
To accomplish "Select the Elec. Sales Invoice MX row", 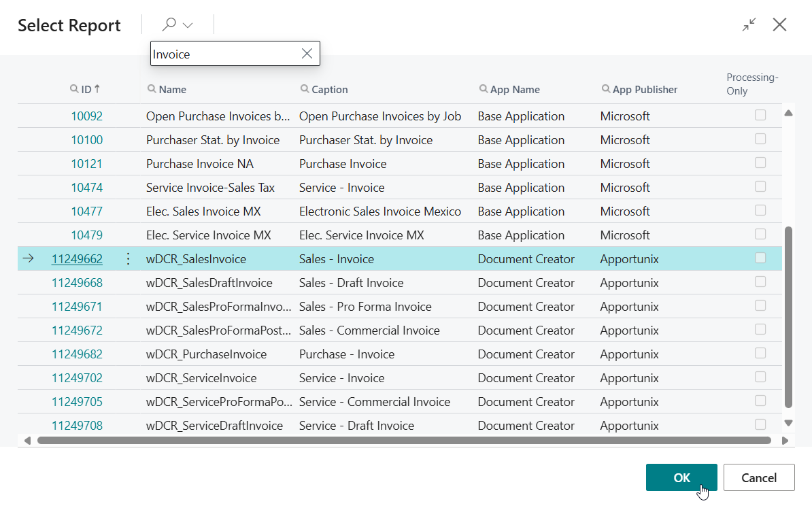I will coord(203,211).
